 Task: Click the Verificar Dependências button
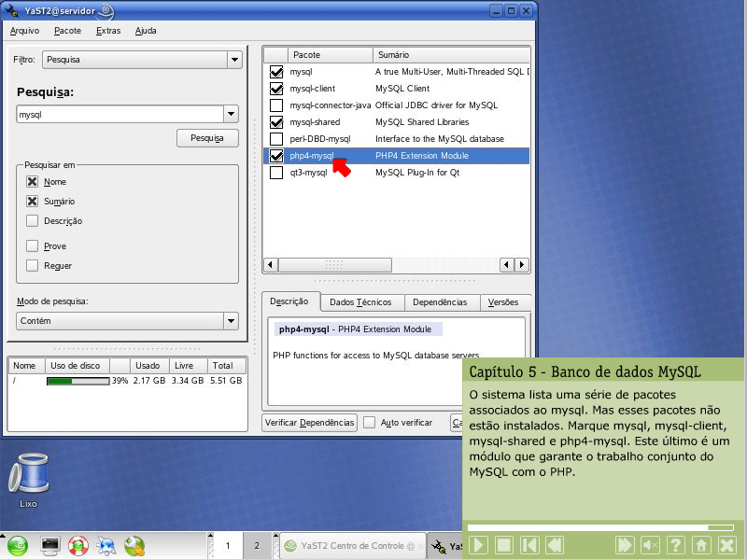[310, 423]
